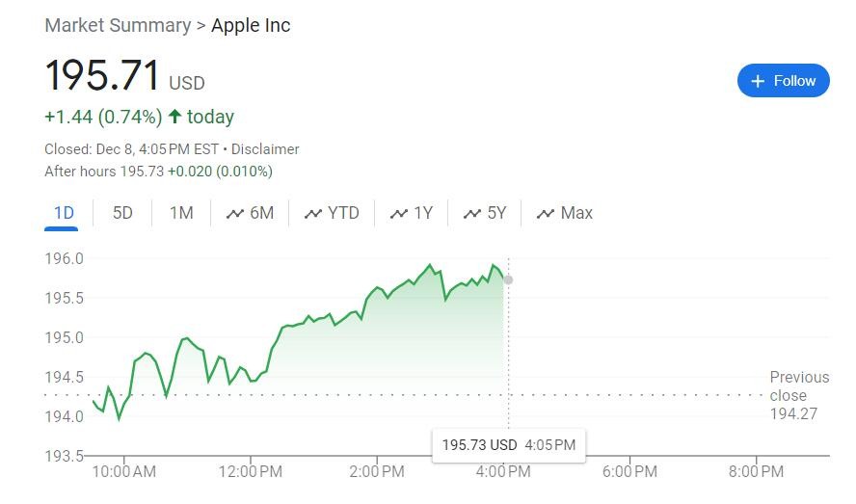This screenshot has width=856, height=504.
Task: Click the 12:00 PM time axis label
Action: click(x=251, y=472)
